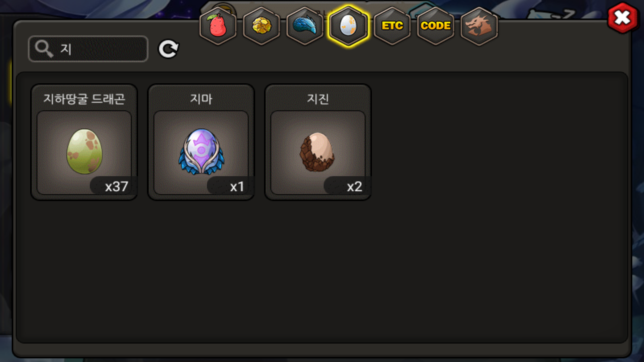Switch to the dragon head tab
The image size is (644, 362).
[x=479, y=26]
